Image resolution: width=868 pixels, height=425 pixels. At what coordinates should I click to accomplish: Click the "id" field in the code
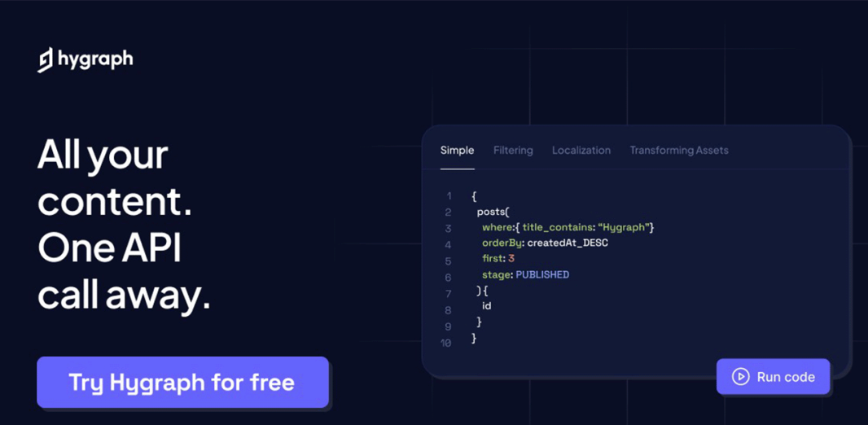(487, 305)
